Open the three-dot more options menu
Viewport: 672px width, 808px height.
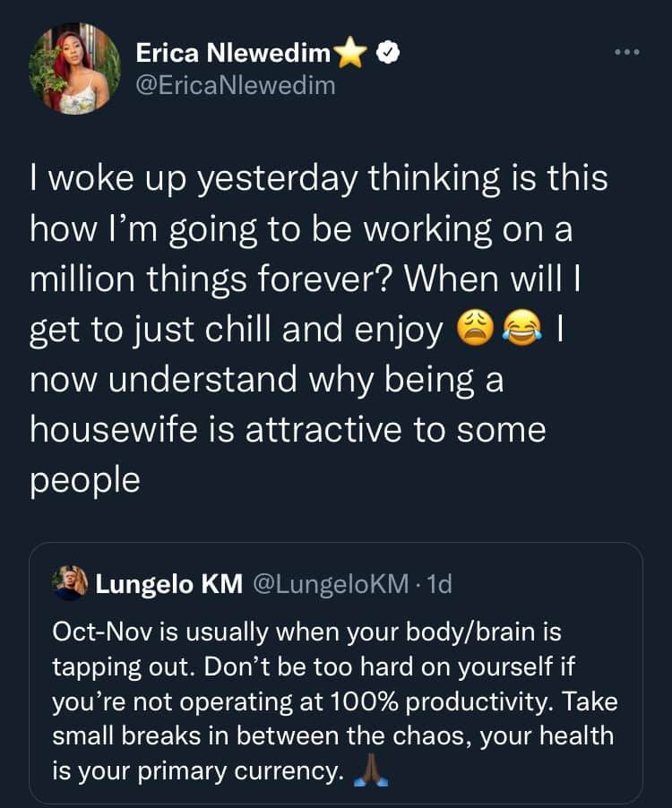(627, 52)
